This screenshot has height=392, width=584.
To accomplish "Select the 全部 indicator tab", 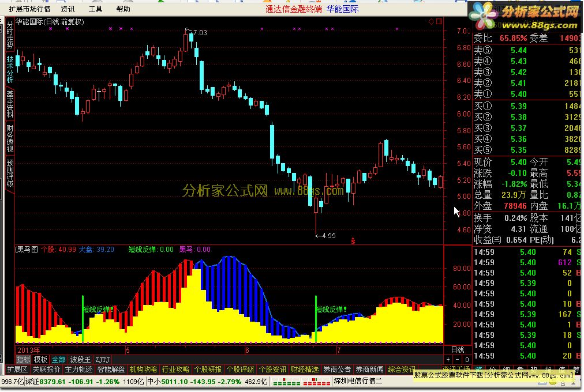I will [58, 360].
